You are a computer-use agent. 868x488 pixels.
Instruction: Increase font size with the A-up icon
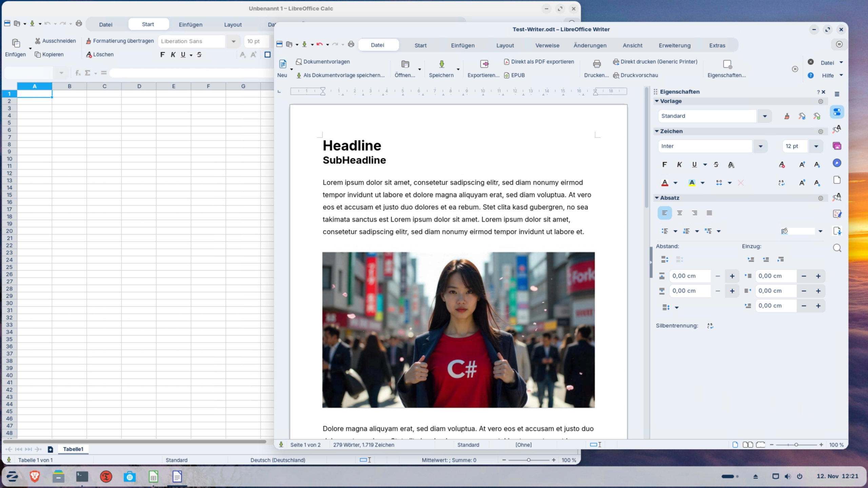tap(802, 165)
